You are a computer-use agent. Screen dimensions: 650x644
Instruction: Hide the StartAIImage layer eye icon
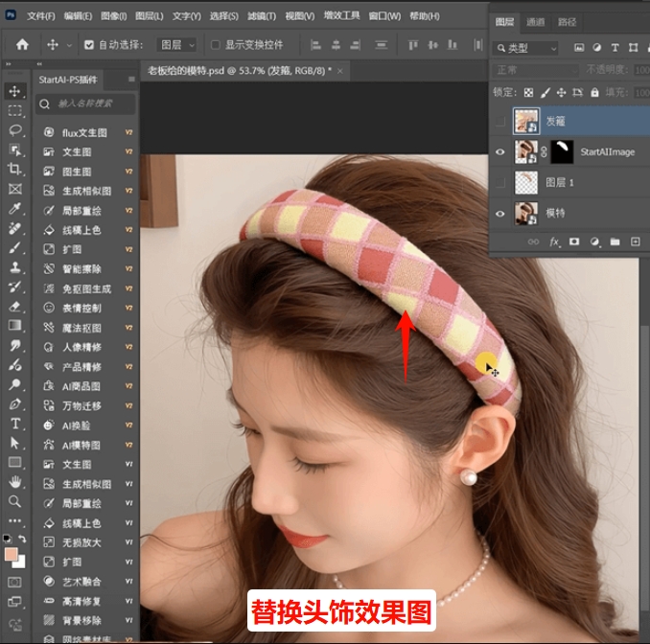pyautogui.click(x=500, y=152)
